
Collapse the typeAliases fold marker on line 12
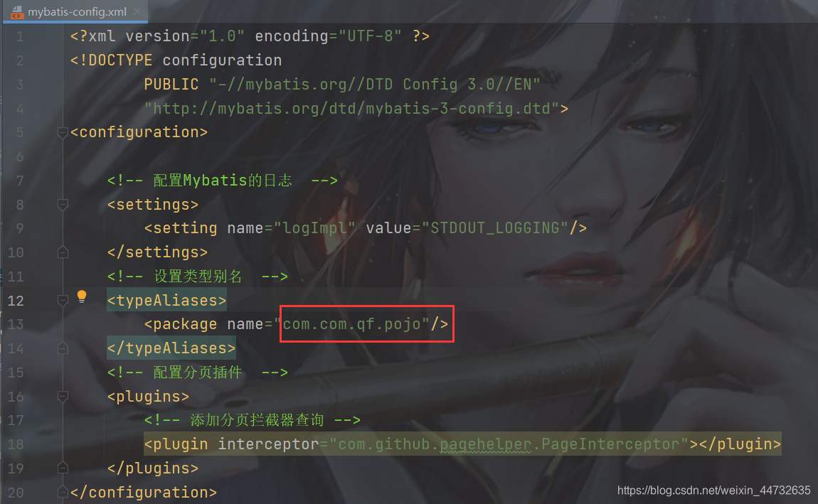pos(63,300)
